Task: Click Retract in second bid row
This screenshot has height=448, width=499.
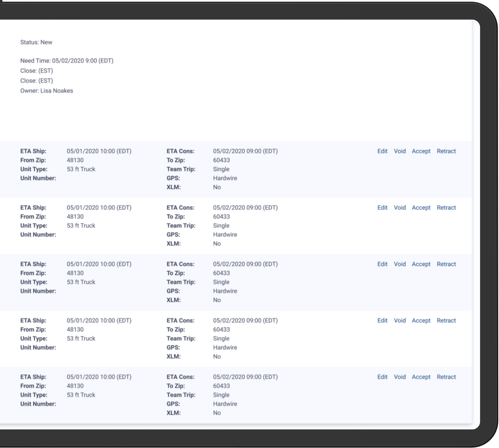Action: click(446, 208)
